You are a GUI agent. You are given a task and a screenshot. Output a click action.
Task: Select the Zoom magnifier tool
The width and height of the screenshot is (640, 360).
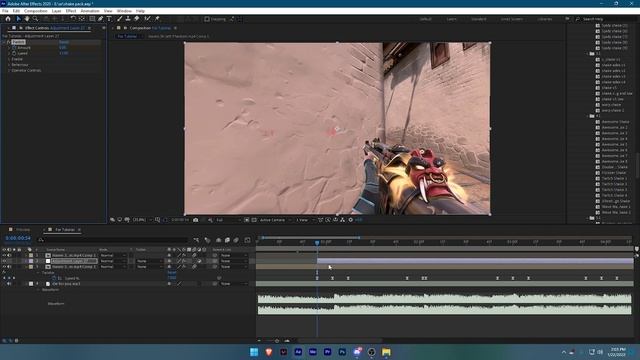coord(36,19)
